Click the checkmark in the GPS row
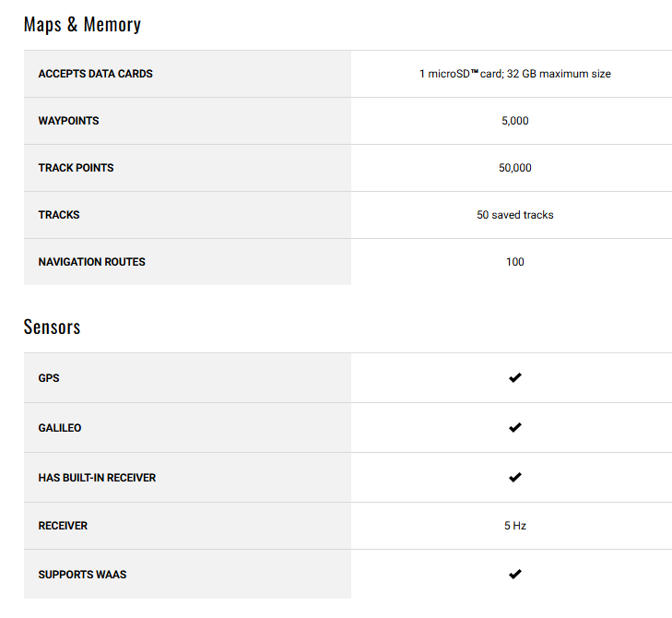 [514, 378]
